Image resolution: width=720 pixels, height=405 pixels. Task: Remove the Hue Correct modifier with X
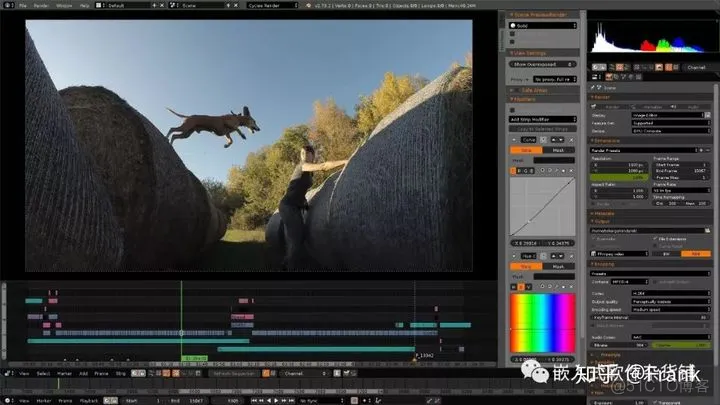click(571, 256)
